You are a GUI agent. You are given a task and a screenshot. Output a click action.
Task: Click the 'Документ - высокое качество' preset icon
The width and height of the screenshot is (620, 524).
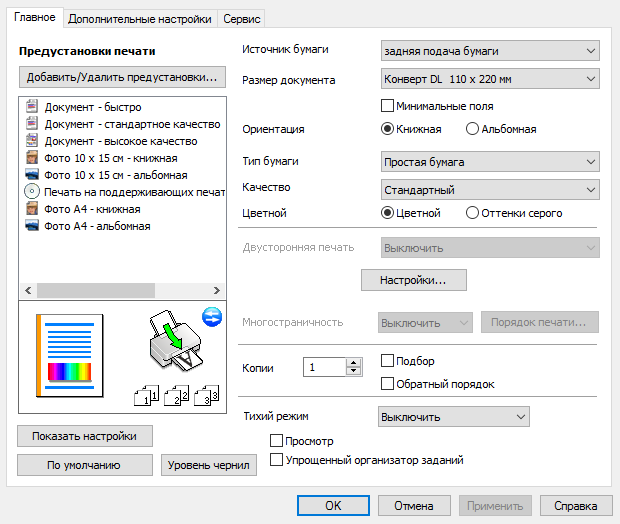point(32,140)
